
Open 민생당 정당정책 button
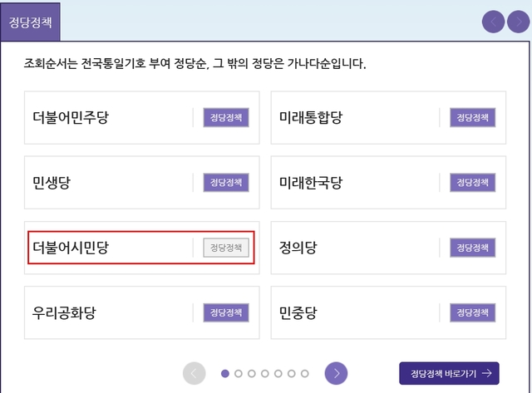coord(226,183)
